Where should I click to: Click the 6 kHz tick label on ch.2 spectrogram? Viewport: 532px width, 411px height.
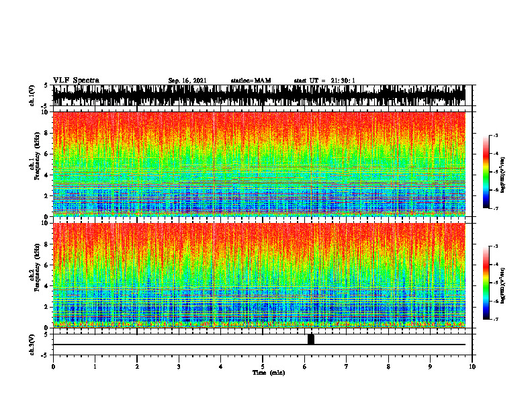(x=47, y=265)
